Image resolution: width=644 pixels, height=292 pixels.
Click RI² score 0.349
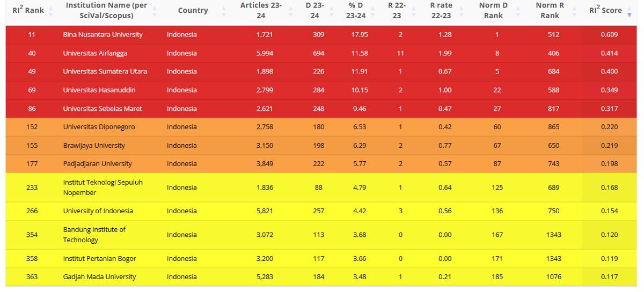pyautogui.click(x=610, y=90)
